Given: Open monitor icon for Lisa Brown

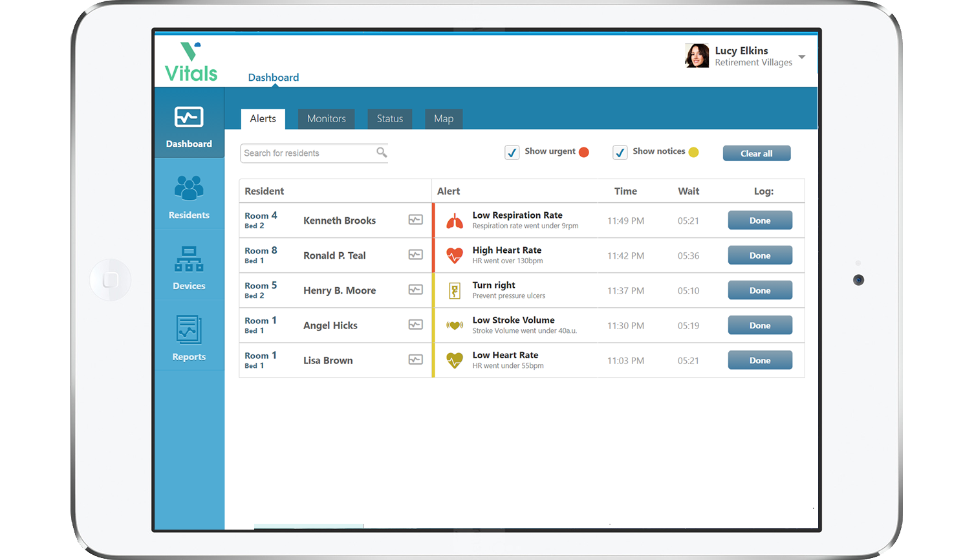Looking at the screenshot, I should point(416,360).
